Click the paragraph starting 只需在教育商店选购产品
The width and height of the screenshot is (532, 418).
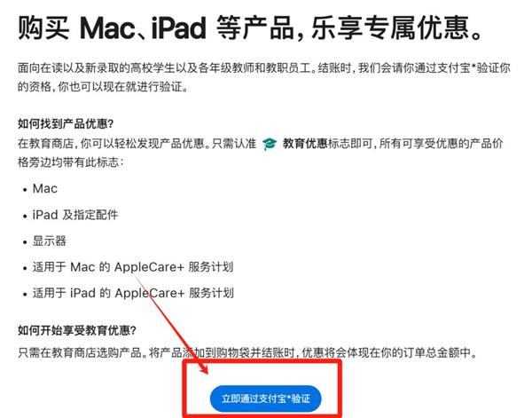247,353
